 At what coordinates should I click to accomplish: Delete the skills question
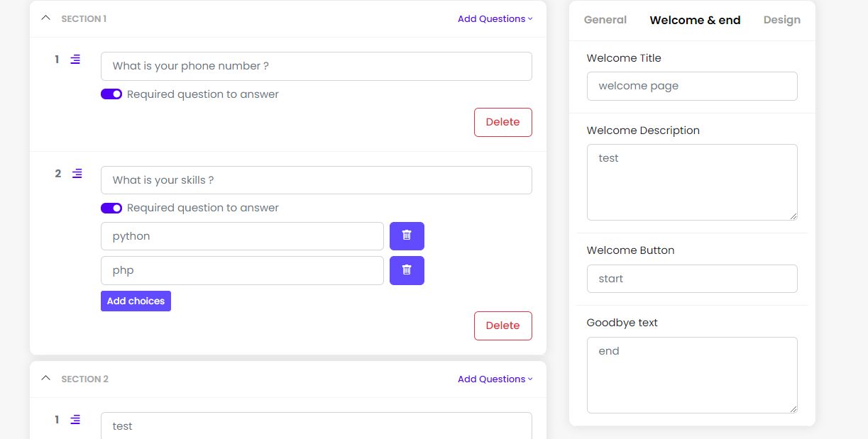pyautogui.click(x=502, y=326)
